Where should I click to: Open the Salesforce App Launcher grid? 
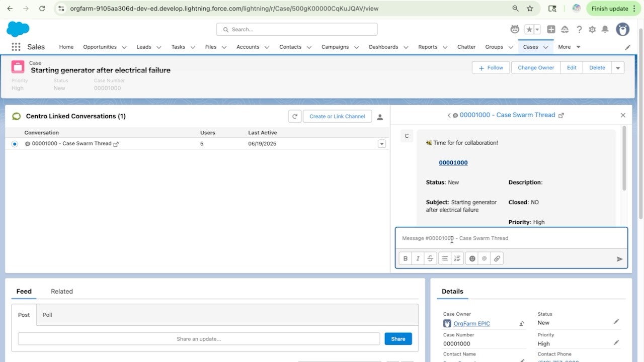coord(16,47)
